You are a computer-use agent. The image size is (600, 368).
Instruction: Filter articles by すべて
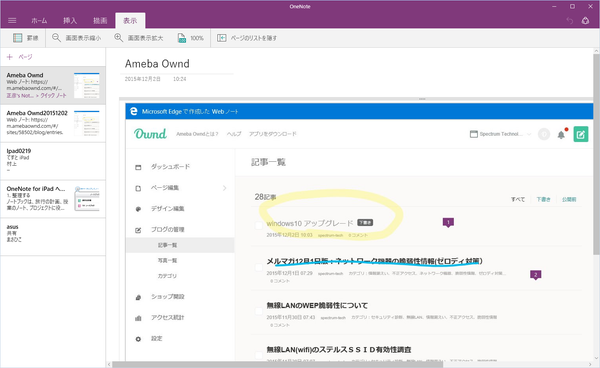tap(518, 199)
